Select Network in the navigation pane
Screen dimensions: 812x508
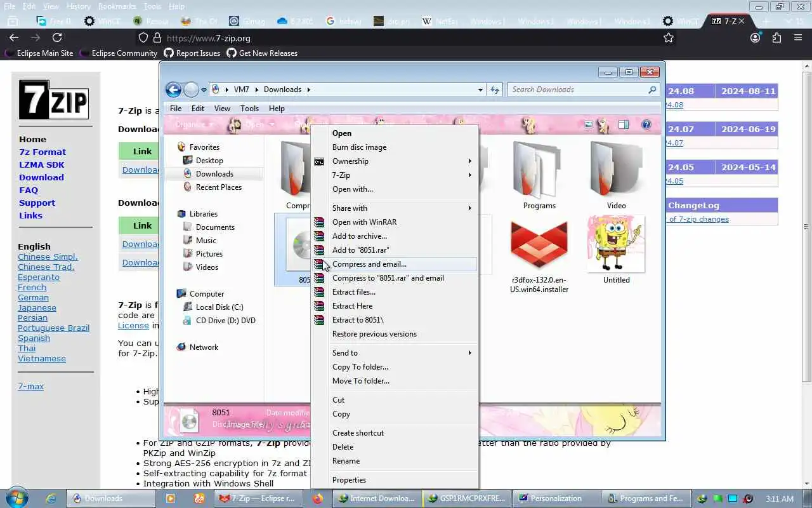pyautogui.click(x=204, y=347)
